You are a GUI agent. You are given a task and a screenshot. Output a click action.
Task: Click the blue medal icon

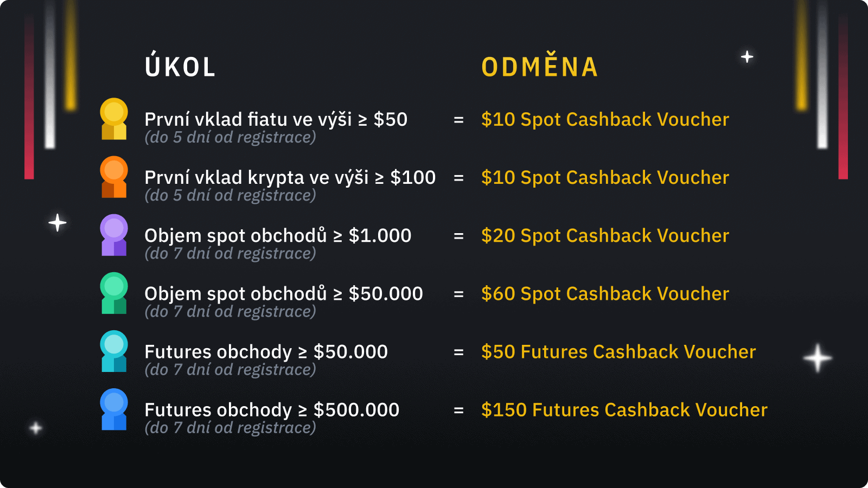tap(114, 409)
